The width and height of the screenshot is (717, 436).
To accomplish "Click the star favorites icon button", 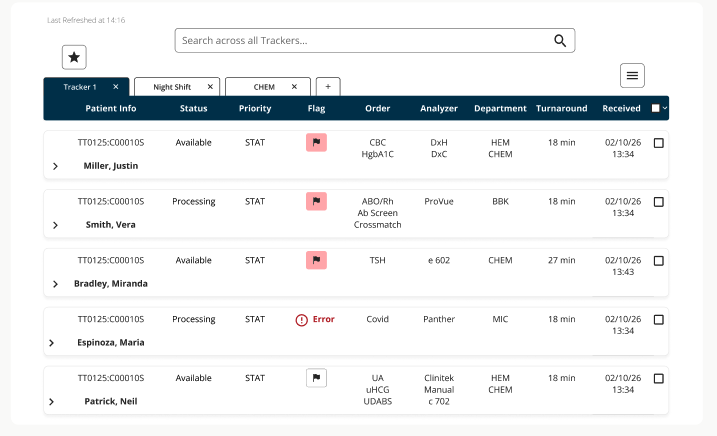I will coord(74,57).
